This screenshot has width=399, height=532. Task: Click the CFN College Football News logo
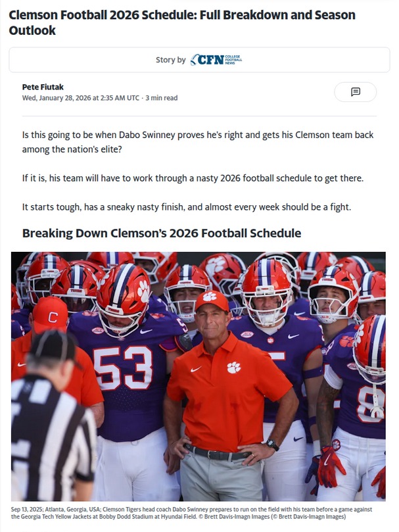tap(216, 60)
